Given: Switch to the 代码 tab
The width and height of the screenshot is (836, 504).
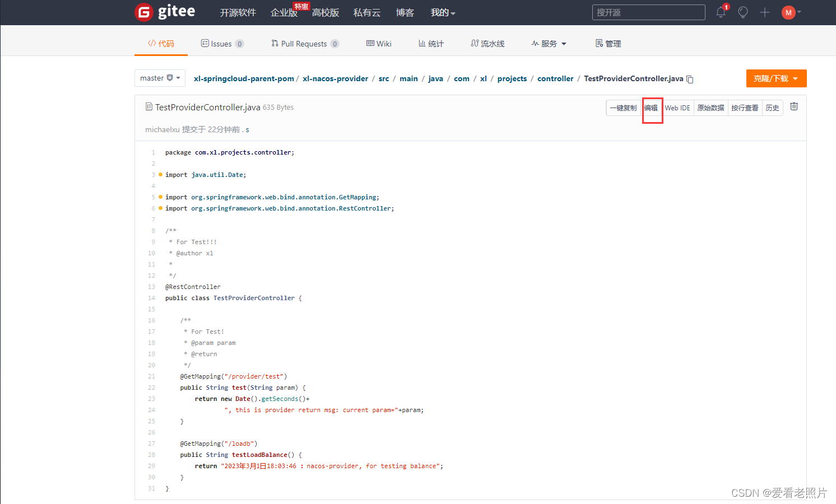Looking at the screenshot, I should point(161,44).
